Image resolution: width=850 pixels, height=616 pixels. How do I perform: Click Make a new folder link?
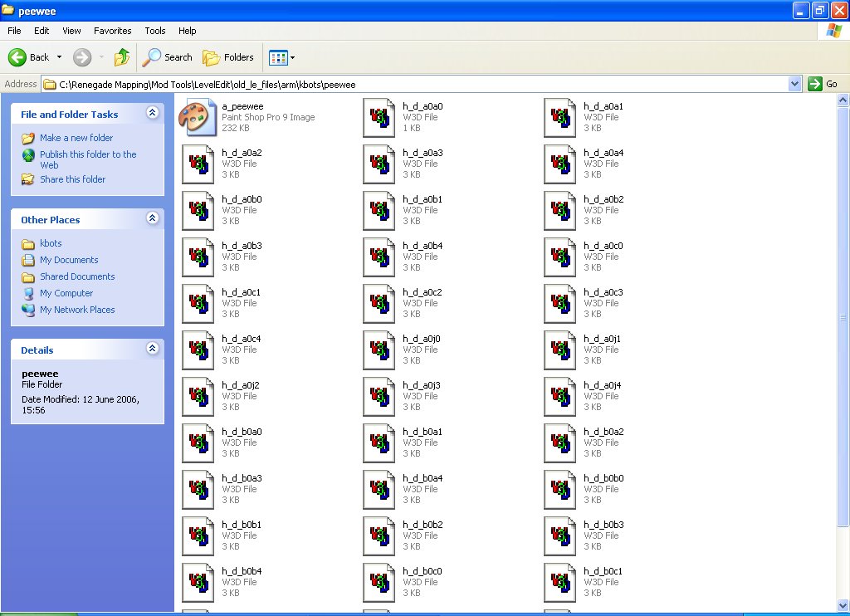click(x=76, y=138)
